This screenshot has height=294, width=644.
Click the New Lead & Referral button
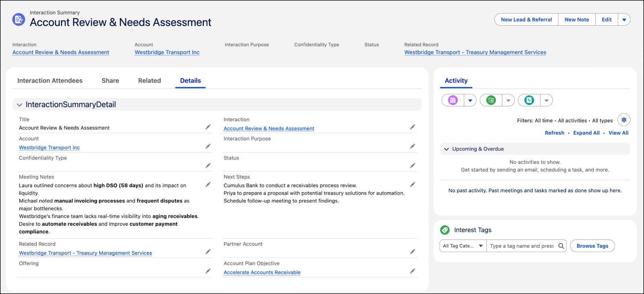(526, 20)
